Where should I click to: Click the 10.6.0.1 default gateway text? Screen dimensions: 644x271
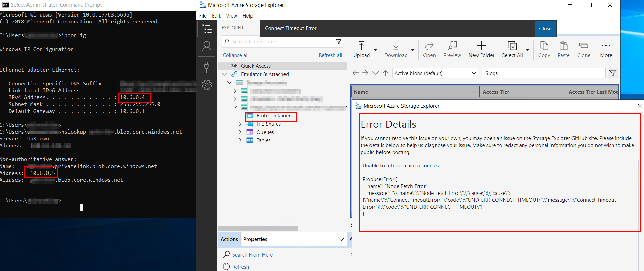coord(132,111)
